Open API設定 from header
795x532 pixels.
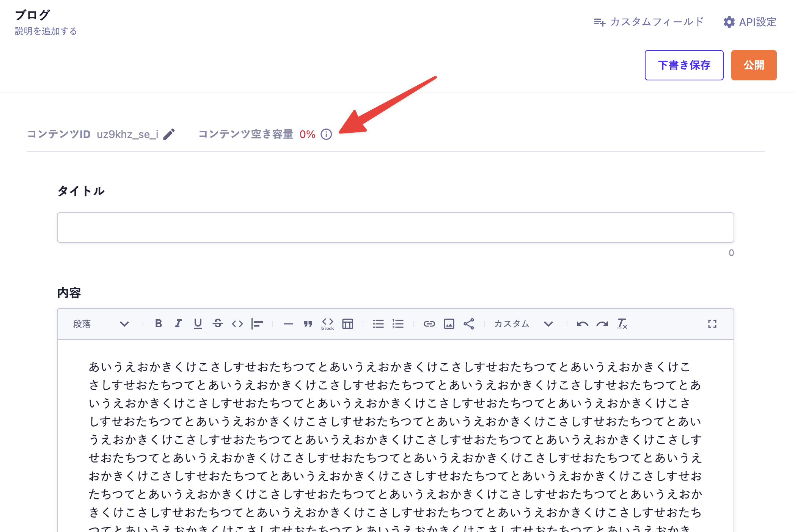click(x=750, y=22)
